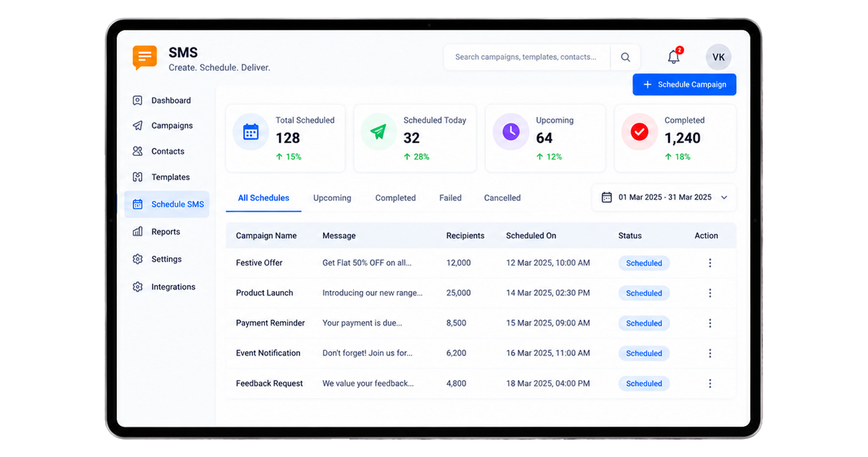Expand the date range dropdown chevron
This screenshot has height=457, width=868.
[x=724, y=197]
